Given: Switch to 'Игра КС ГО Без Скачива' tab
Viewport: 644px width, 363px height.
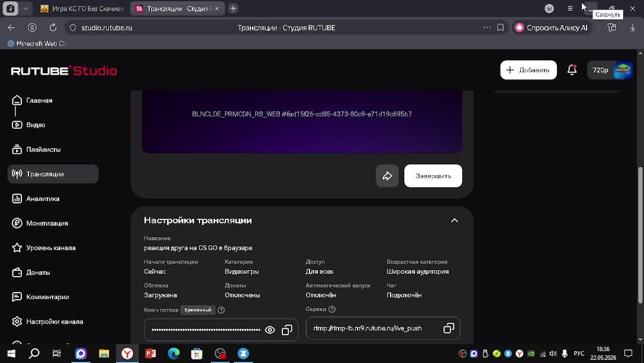Looking at the screenshot, I should tap(82, 9).
